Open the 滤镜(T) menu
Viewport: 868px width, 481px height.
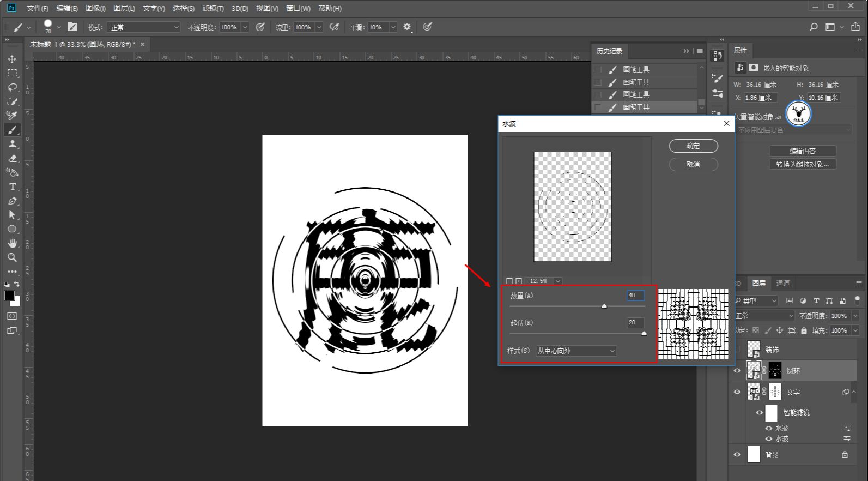(213, 8)
